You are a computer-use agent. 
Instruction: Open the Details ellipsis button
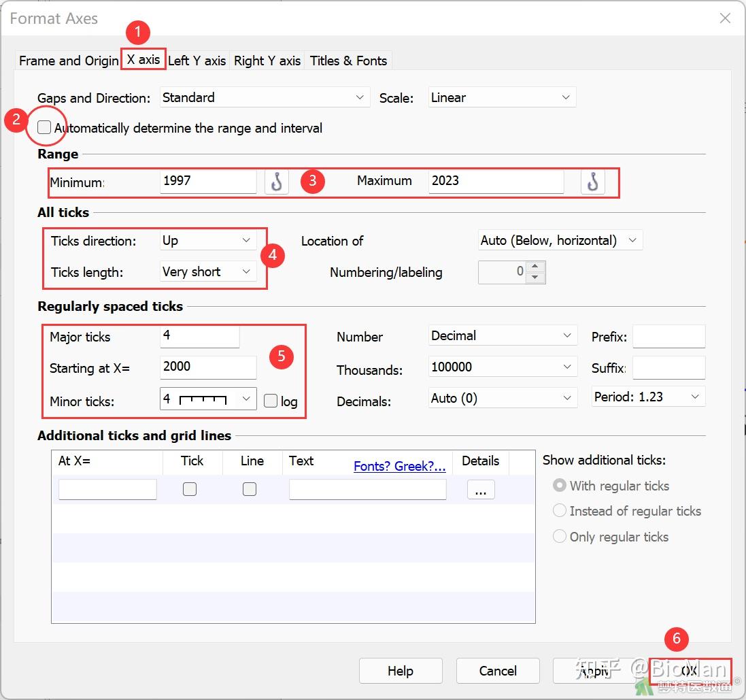click(x=481, y=490)
